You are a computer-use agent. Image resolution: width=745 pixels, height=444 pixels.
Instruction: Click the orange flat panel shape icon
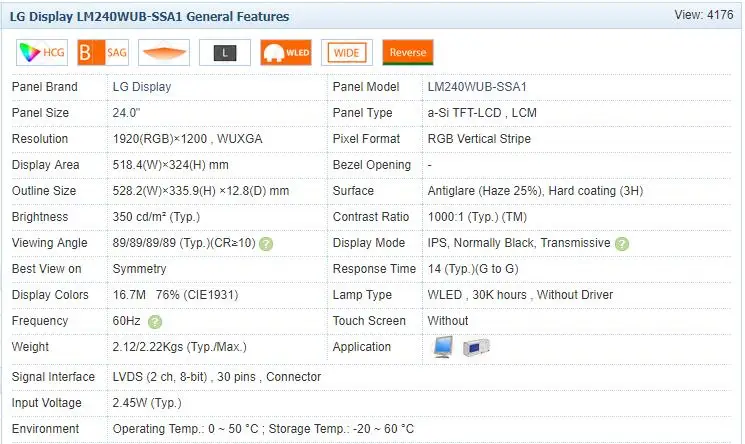pos(164,52)
